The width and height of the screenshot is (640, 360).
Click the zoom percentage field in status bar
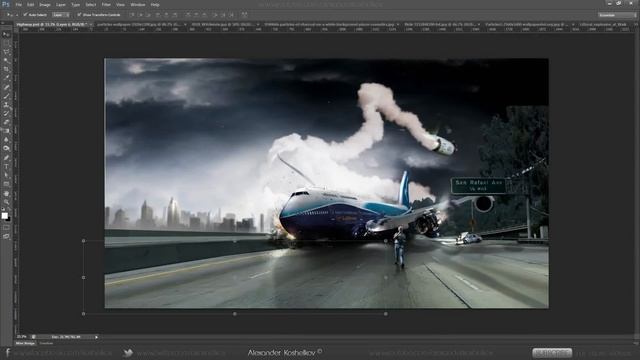[22, 337]
